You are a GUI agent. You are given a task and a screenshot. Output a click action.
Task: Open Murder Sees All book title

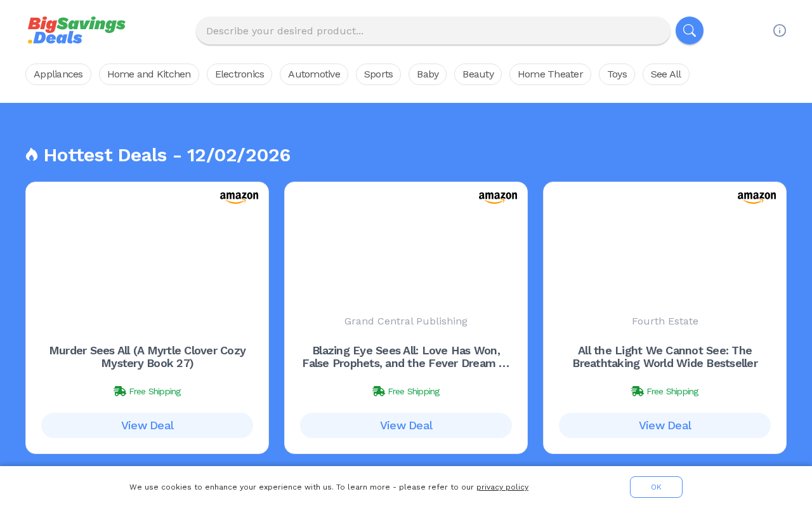(147, 357)
